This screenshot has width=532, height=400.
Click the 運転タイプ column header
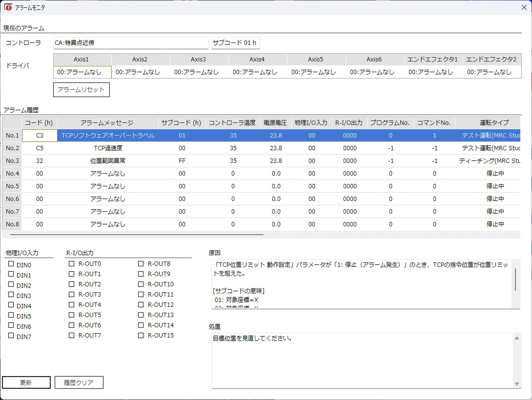[x=488, y=123]
